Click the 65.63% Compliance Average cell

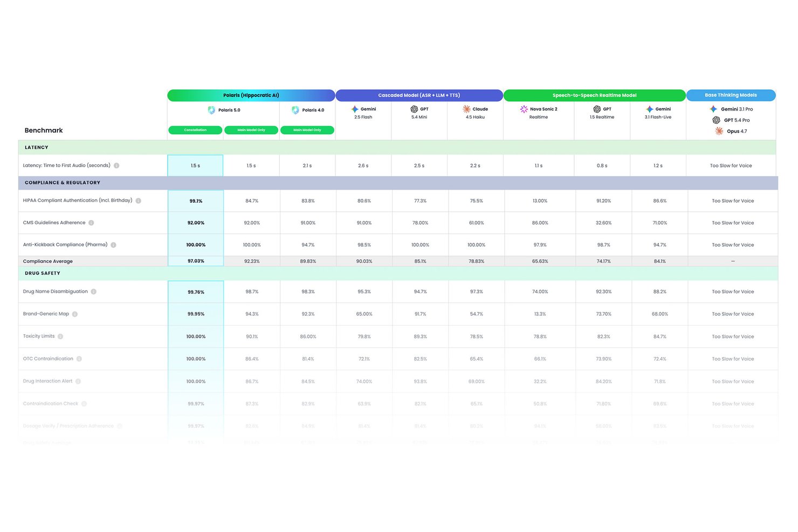click(x=540, y=261)
